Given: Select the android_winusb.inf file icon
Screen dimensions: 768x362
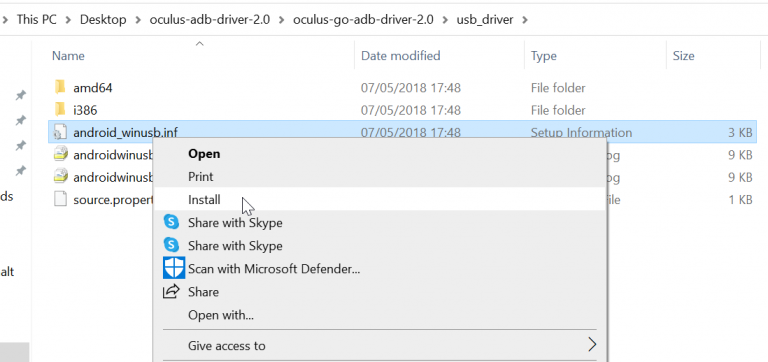Looking at the screenshot, I should [60, 132].
